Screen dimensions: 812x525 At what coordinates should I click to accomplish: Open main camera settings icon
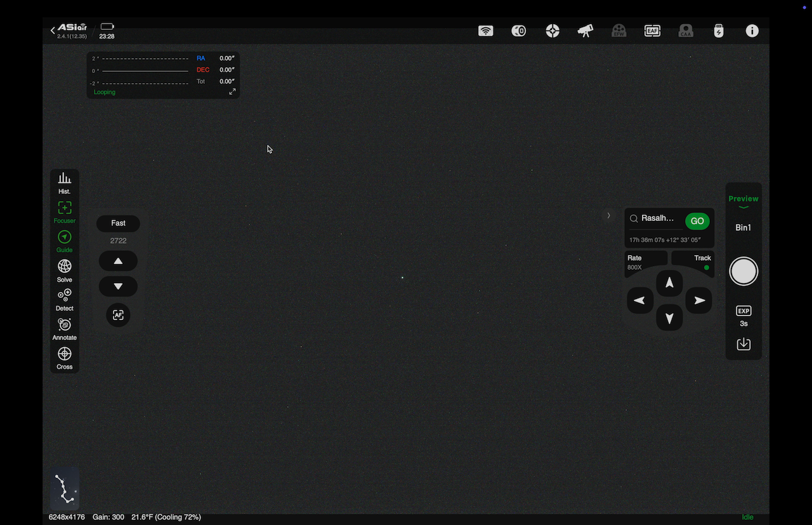click(x=519, y=31)
